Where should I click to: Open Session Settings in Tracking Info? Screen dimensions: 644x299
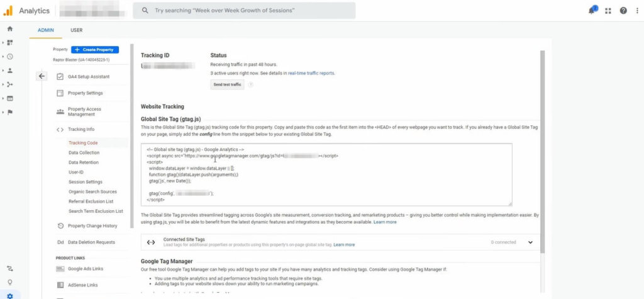[86, 182]
